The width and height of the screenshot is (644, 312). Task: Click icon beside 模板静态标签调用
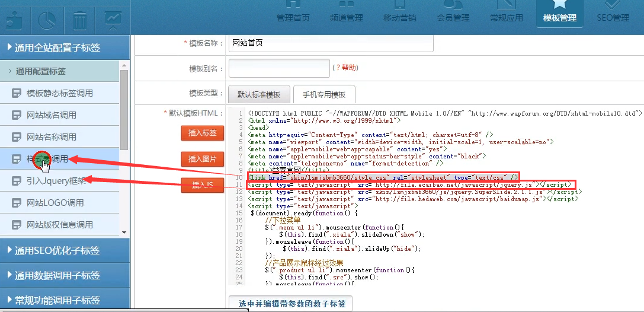pyautogui.click(x=17, y=93)
